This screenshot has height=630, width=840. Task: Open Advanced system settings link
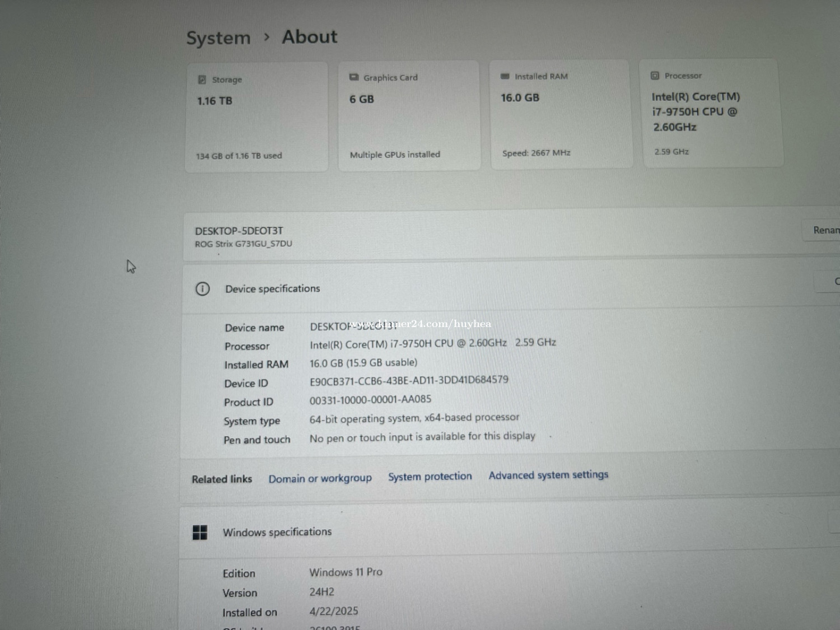[x=548, y=475]
